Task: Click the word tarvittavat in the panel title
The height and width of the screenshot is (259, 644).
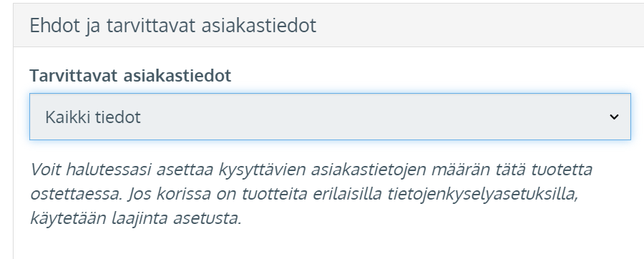Action: pyautogui.click(x=152, y=26)
